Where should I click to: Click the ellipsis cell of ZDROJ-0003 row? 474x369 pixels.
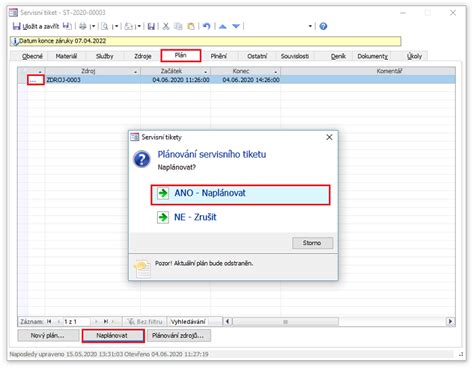click(36, 80)
